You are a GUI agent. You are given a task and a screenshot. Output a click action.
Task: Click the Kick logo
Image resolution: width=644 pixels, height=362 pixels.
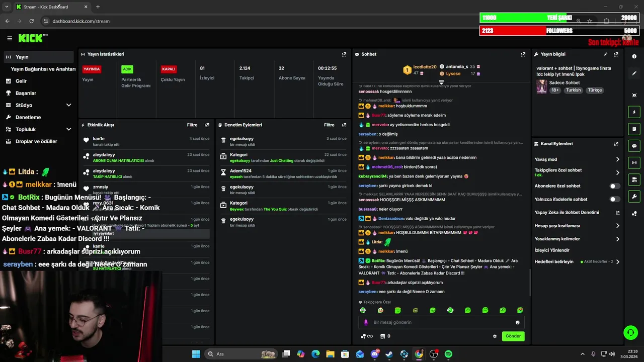tap(31, 38)
